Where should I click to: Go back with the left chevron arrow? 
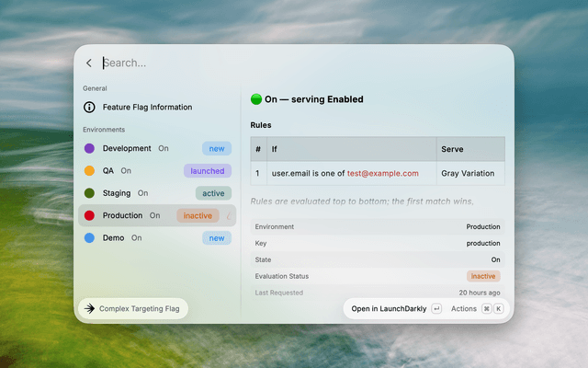pyautogui.click(x=89, y=63)
